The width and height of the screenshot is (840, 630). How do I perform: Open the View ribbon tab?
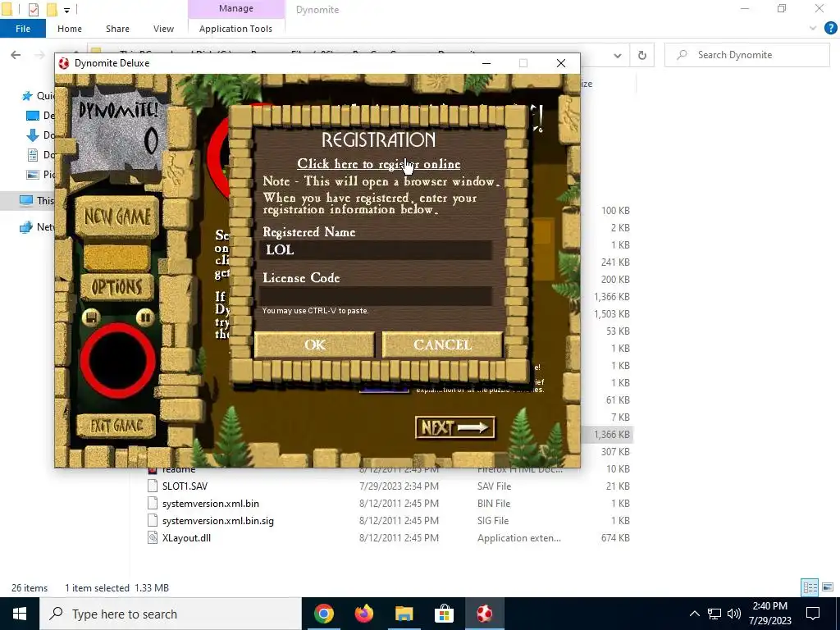(x=163, y=29)
